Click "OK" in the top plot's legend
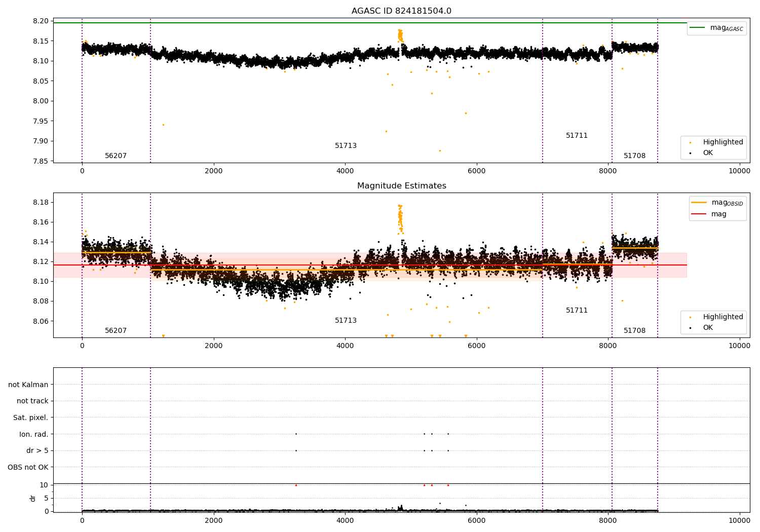This screenshot has height=532, width=760. pyautogui.click(x=708, y=153)
